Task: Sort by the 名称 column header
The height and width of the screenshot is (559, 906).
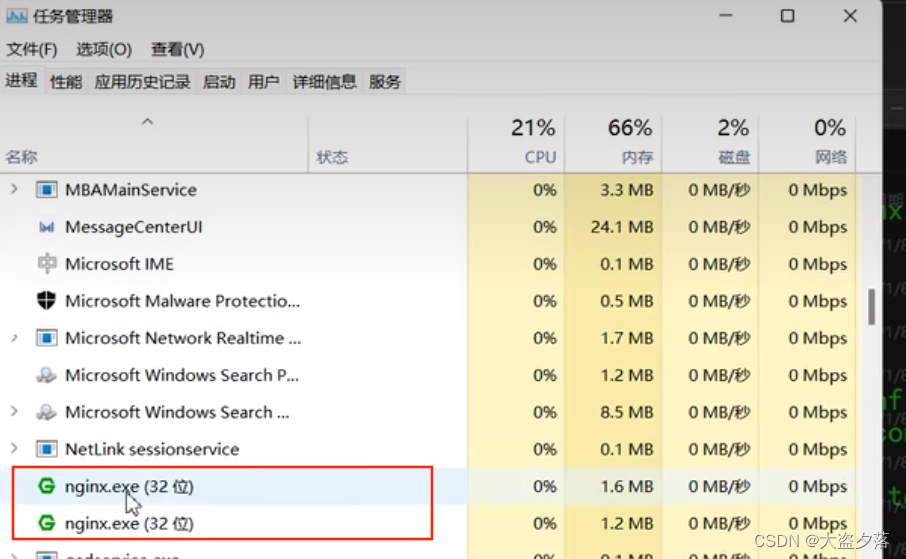Action: pos(154,145)
